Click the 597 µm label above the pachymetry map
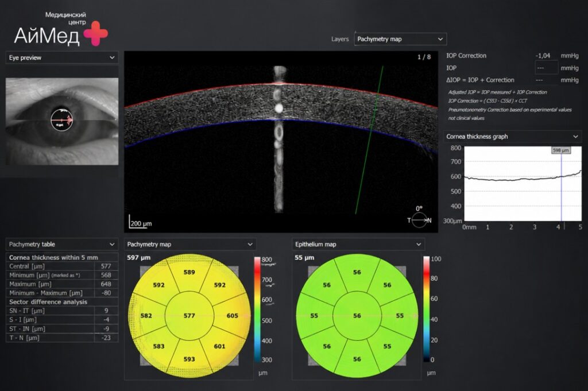The width and height of the screenshot is (588, 391). 139,258
